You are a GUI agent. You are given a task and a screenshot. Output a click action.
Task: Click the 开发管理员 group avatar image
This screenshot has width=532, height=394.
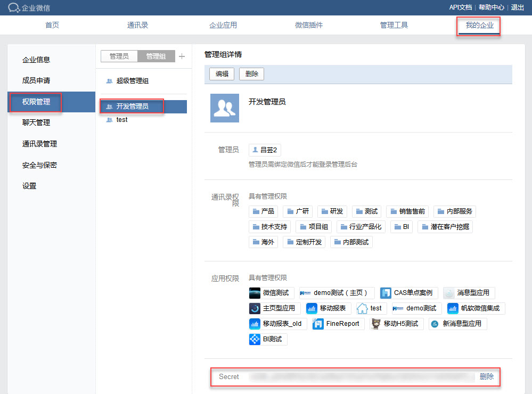(x=225, y=108)
